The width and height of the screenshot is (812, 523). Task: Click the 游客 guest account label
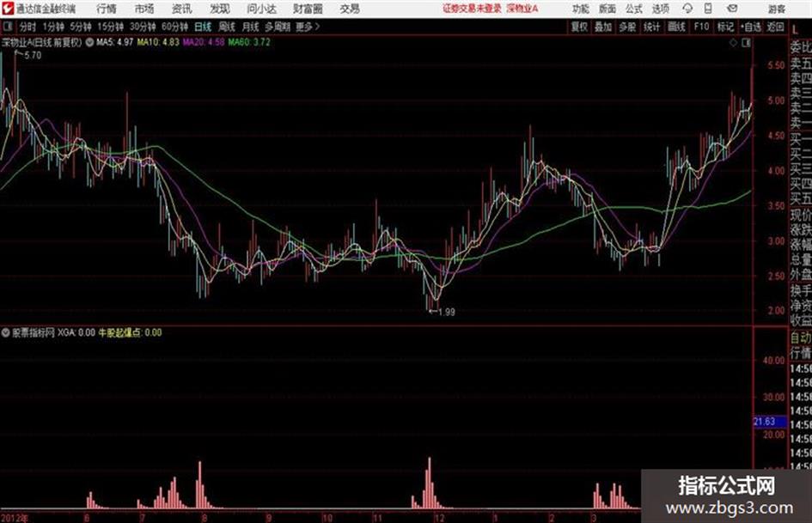click(777, 9)
